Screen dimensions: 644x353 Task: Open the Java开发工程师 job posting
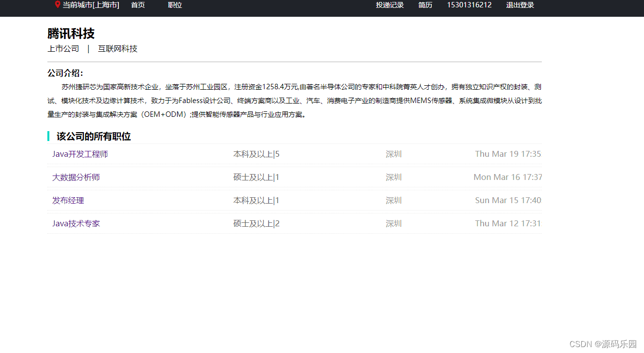80,154
